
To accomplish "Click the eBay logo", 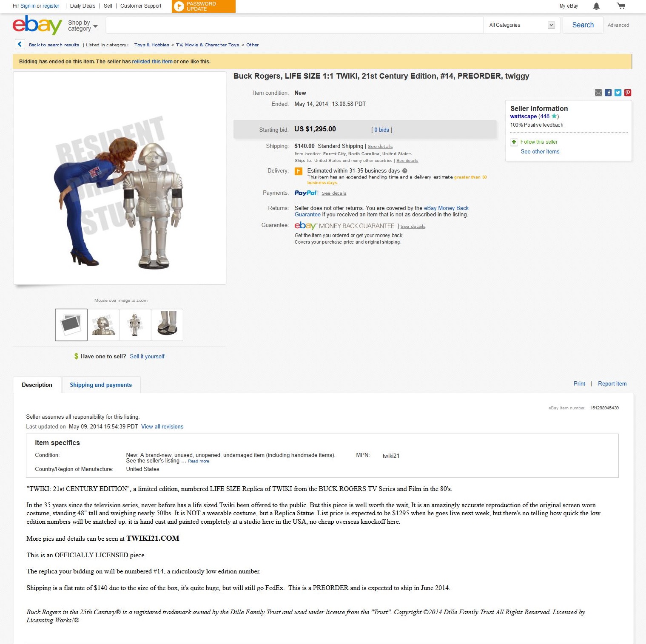I will [37, 25].
